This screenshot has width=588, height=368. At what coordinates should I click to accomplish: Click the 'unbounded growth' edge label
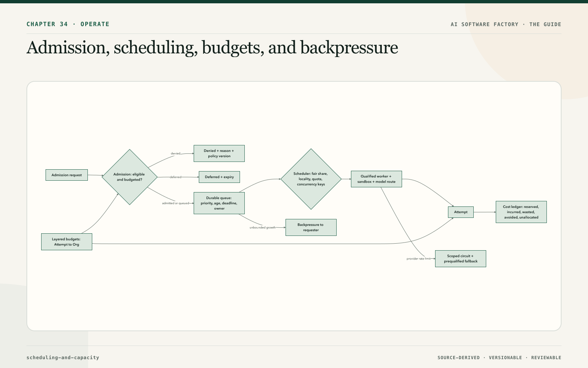tap(263, 227)
